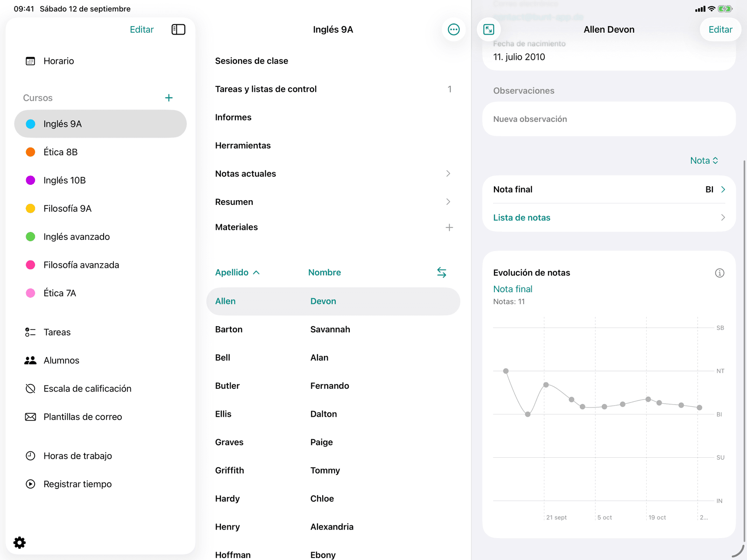Open Herramientas section
The width and height of the screenshot is (747, 560).
pos(333,146)
